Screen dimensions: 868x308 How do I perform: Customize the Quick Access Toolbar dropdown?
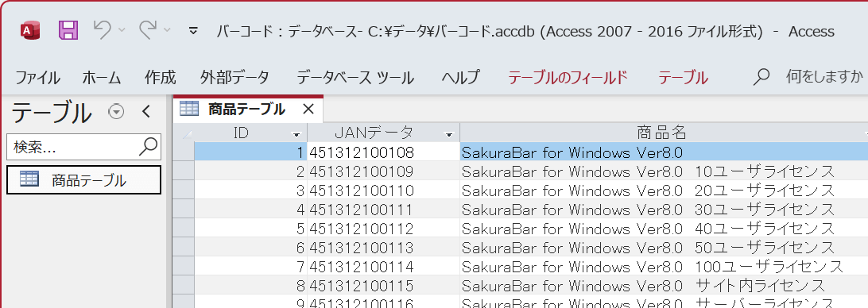click(x=193, y=31)
